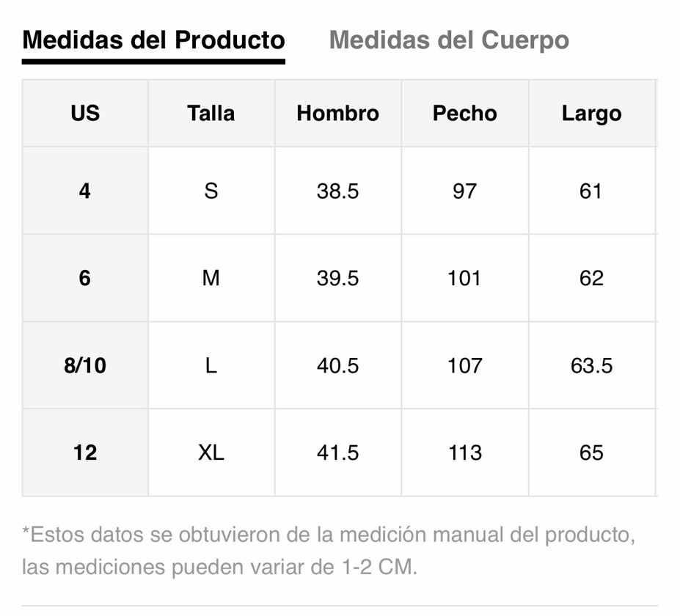The height and width of the screenshot is (616, 680).
Task: Select the size S cell
Action: click(x=211, y=191)
